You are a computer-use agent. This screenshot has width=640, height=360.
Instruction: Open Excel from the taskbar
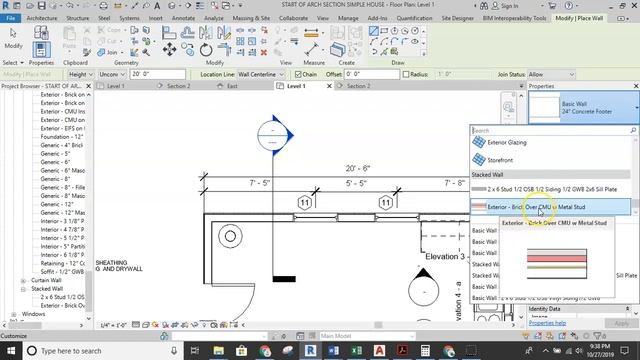coord(356,351)
